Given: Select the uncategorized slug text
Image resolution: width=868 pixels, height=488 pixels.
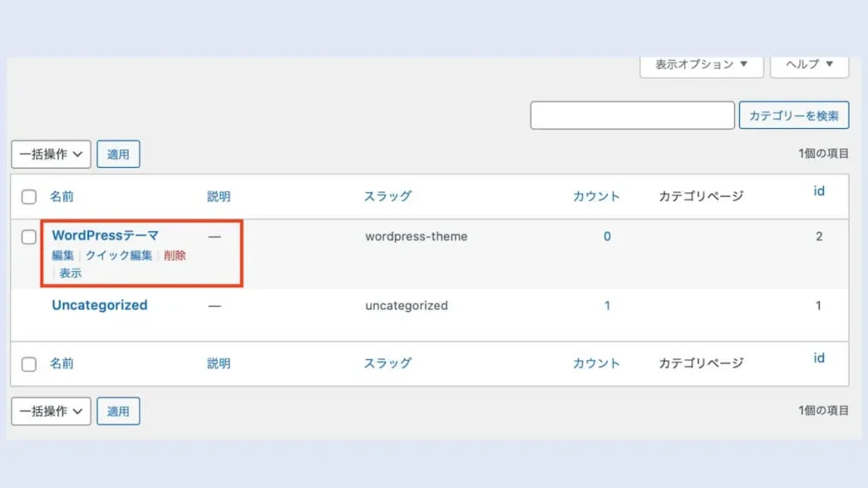Looking at the screenshot, I should 406,305.
